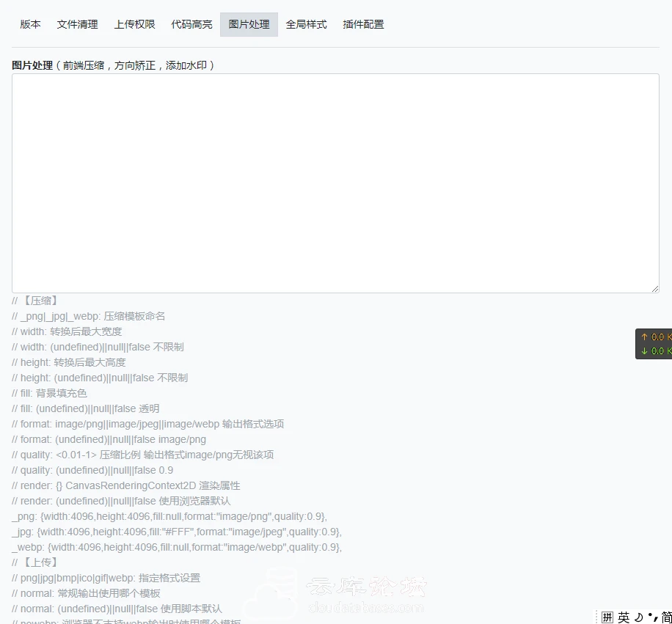672x624 pixels.
Task: Click the active 图片处理 tab
Action: tap(249, 24)
